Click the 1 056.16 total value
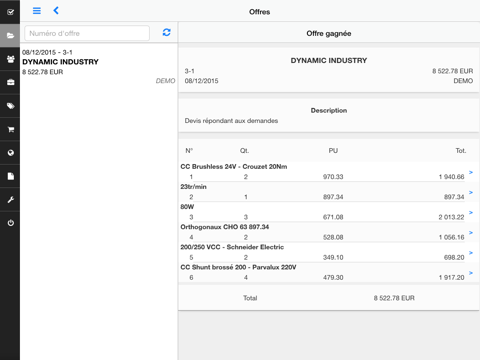480x360 pixels. click(x=451, y=237)
